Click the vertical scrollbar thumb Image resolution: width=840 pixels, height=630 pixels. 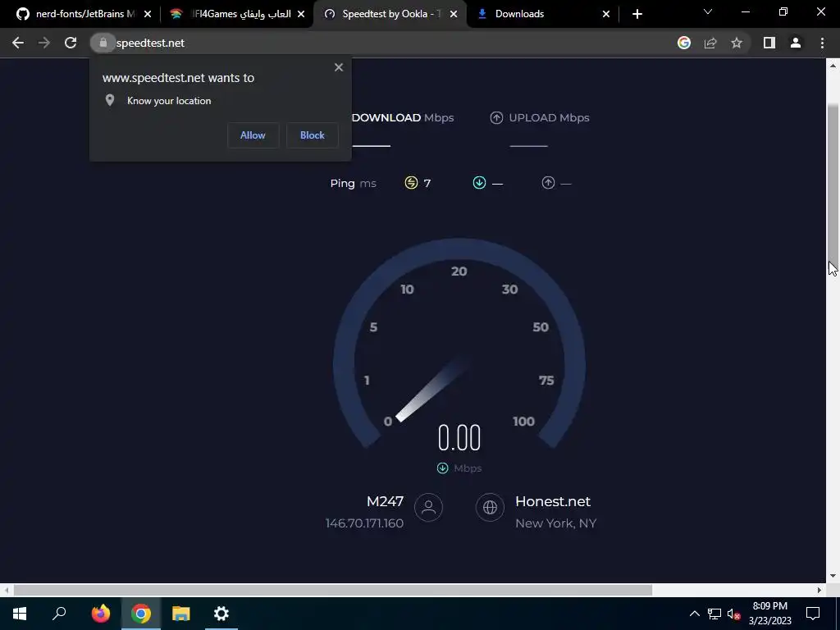coord(833,183)
